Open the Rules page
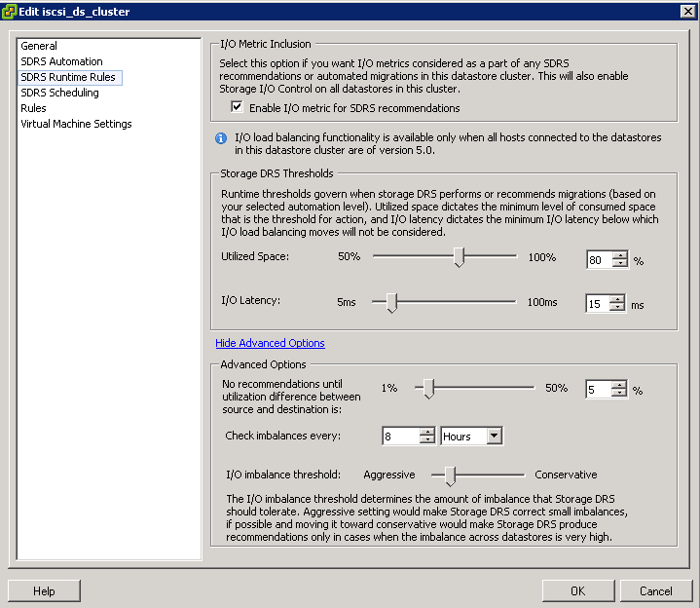Viewport: 700px width, 608px height. click(33, 108)
